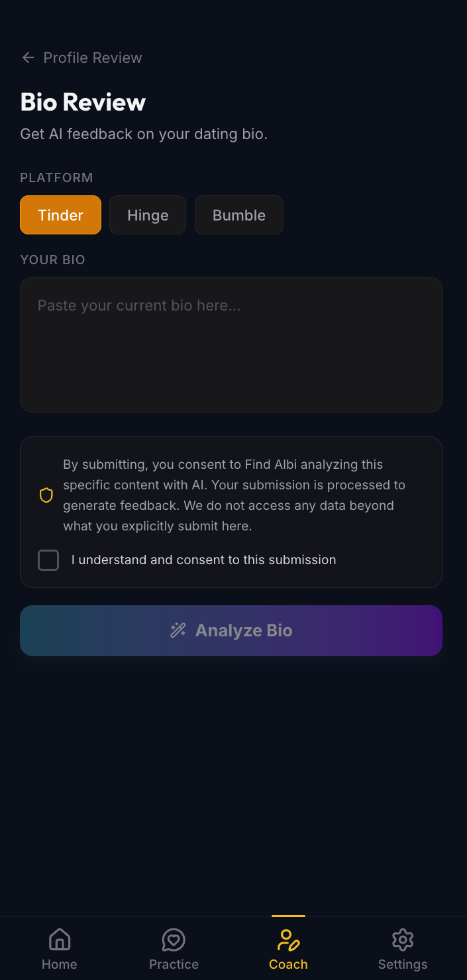
Task: Tap the Practice chat-heart icon
Action: click(174, 940)
